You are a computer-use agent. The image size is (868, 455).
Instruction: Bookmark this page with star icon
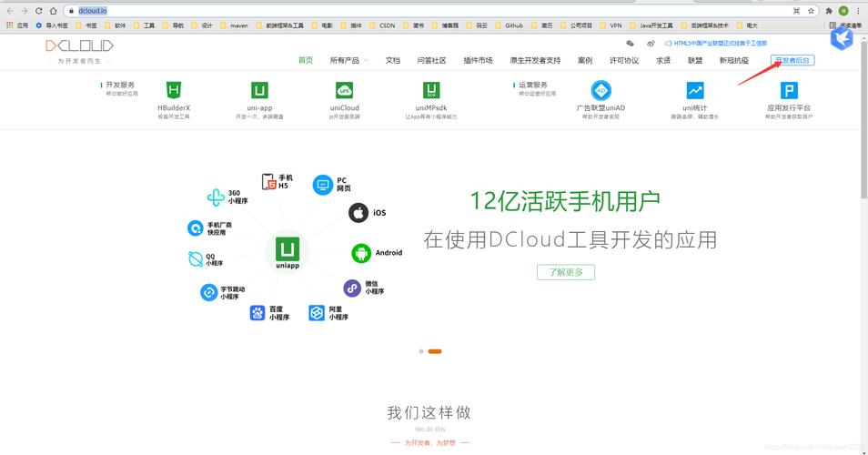(x=811, y=11)
